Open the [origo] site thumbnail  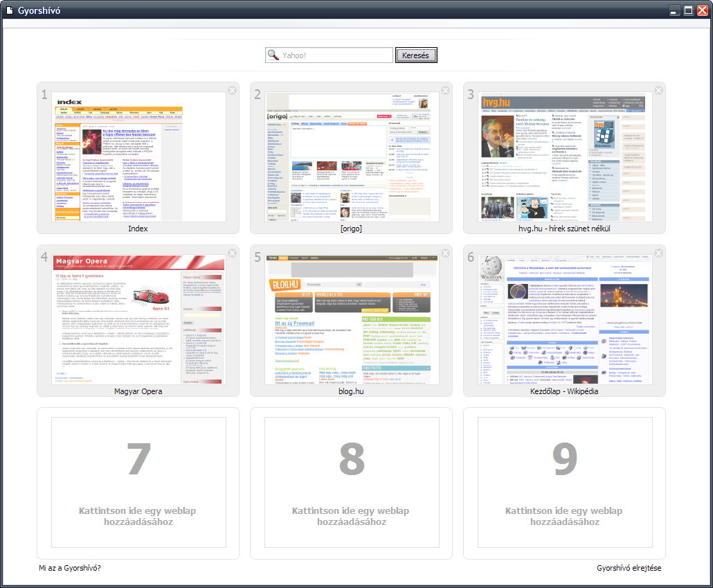352,157
